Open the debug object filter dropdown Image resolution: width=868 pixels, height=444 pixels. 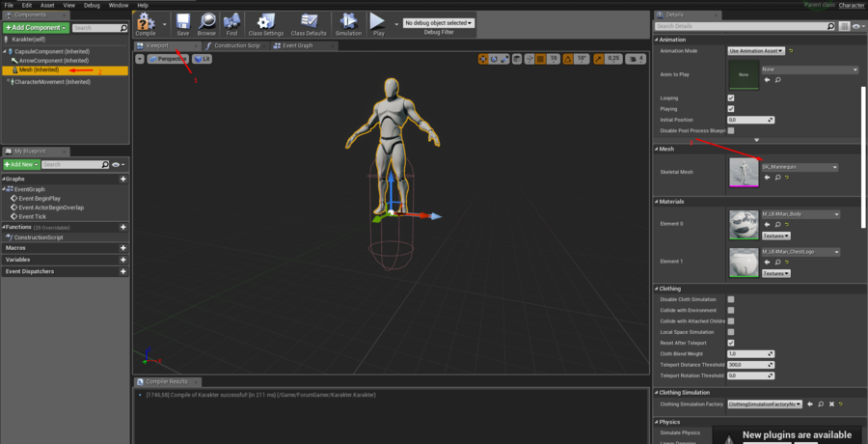coord(439,23)
